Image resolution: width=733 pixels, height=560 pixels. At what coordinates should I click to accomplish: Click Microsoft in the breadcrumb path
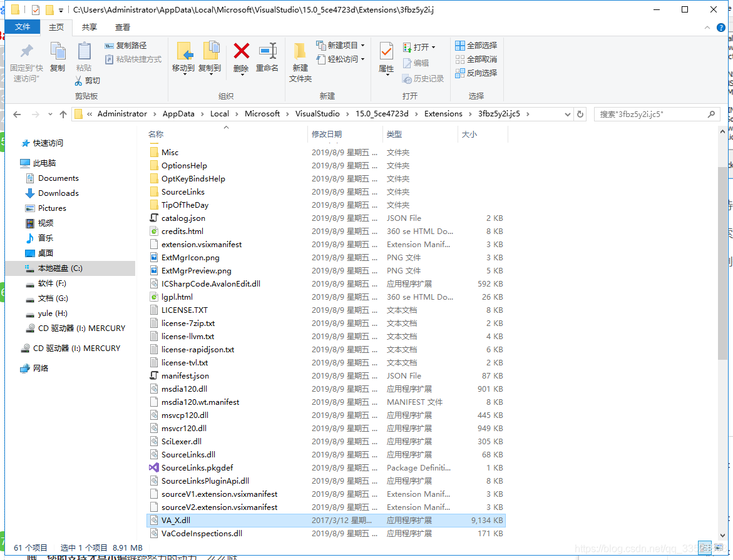coord(262,114)
